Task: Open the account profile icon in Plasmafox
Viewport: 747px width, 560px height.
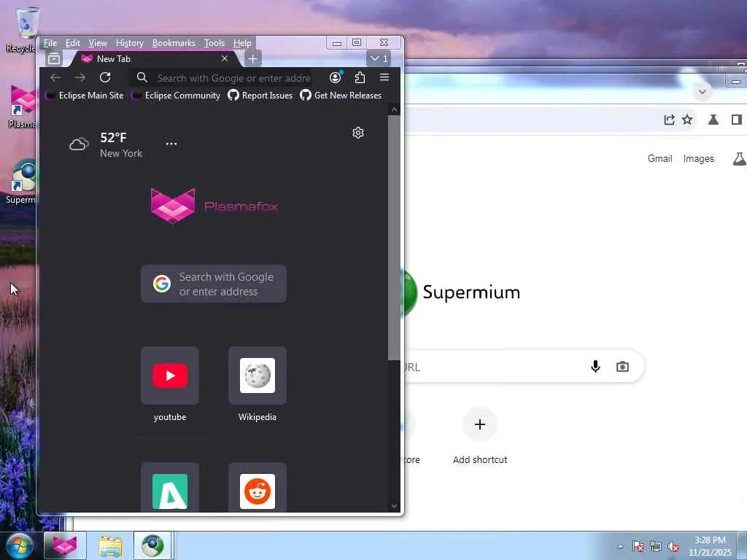Action: coord(336,77)
